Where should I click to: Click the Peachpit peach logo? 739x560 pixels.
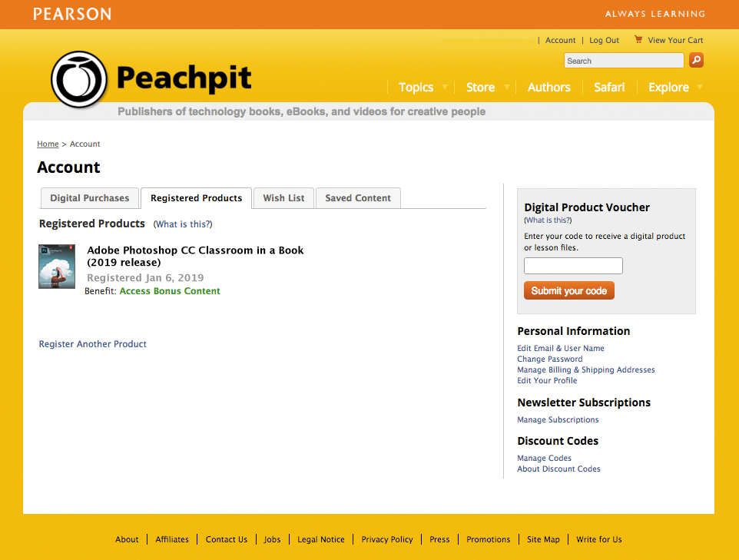point(79,79)
